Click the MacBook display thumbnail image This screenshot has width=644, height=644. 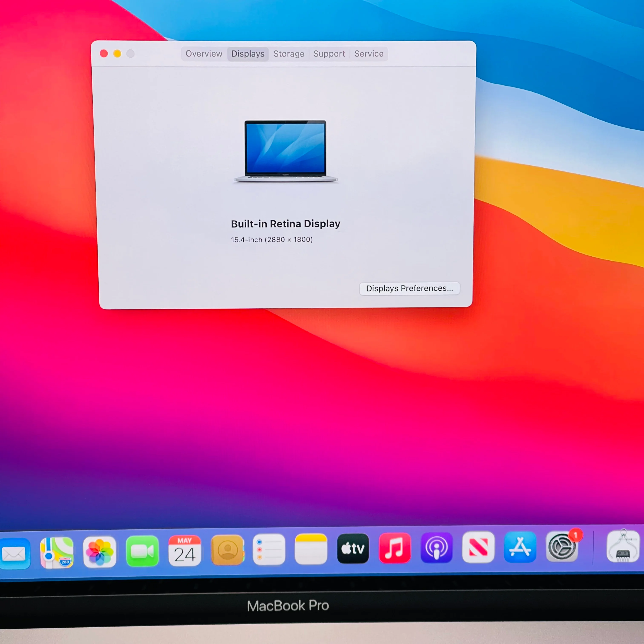pos(286,151)
